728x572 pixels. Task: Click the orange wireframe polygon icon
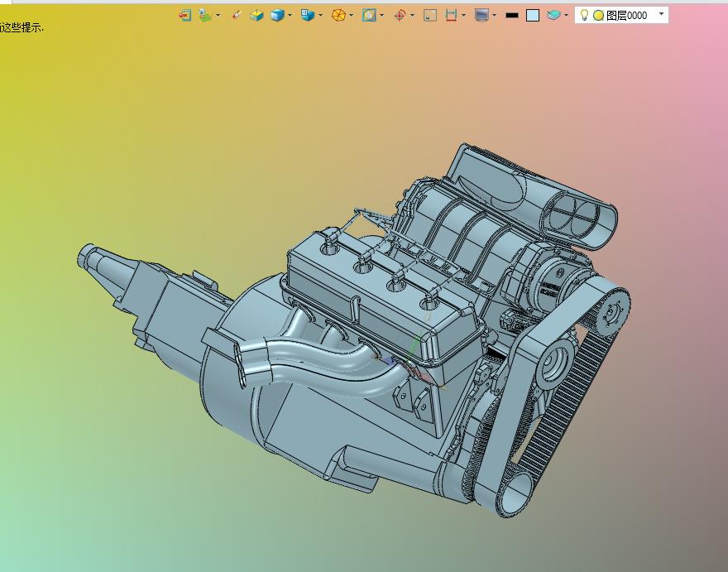[338, 15]
